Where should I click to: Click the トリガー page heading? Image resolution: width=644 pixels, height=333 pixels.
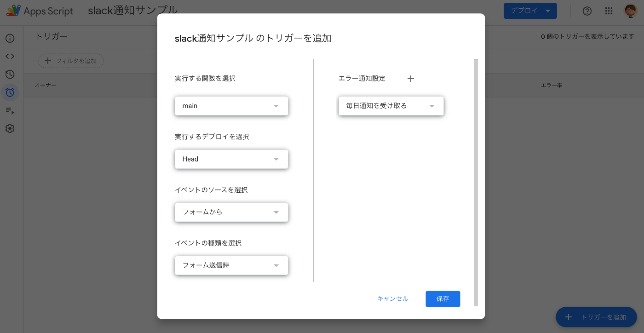click(52, 36)
